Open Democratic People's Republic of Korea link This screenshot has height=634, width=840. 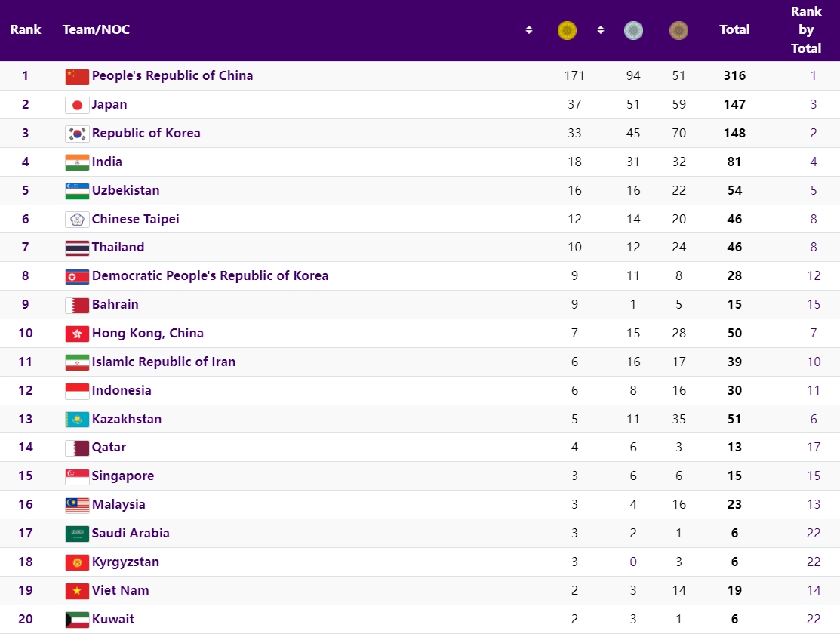210,275
